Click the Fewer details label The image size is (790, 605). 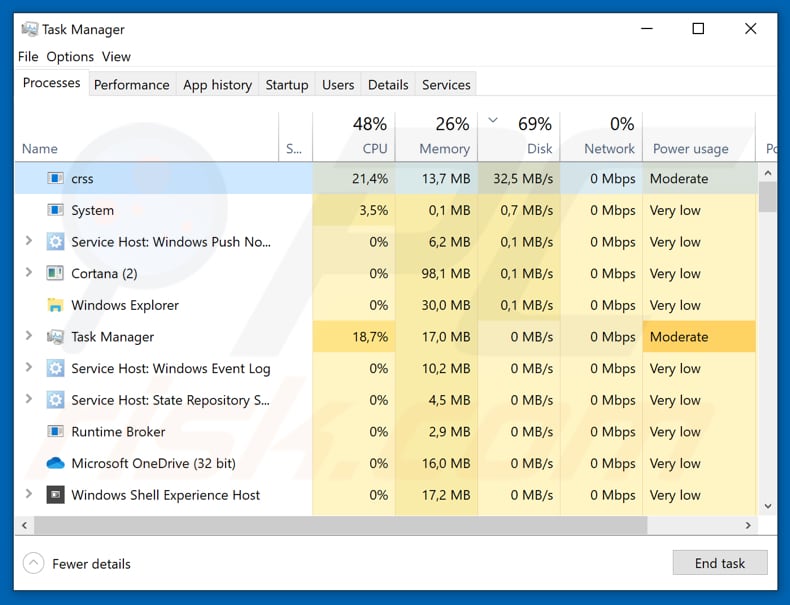click(91, 564)
